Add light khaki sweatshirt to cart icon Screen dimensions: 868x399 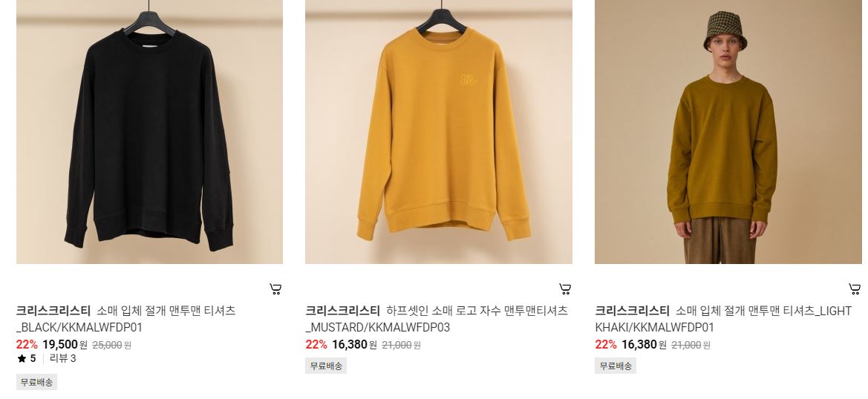click(854, 288)
